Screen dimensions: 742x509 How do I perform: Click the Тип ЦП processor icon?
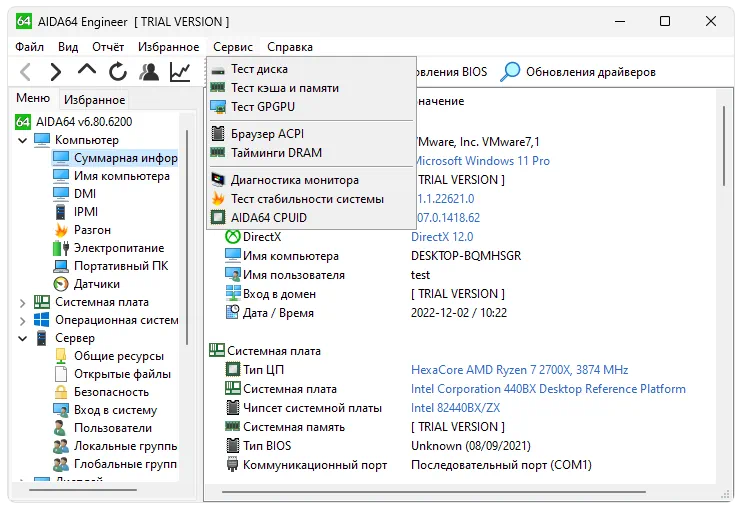pyautogui.click(x=232, y=369)
